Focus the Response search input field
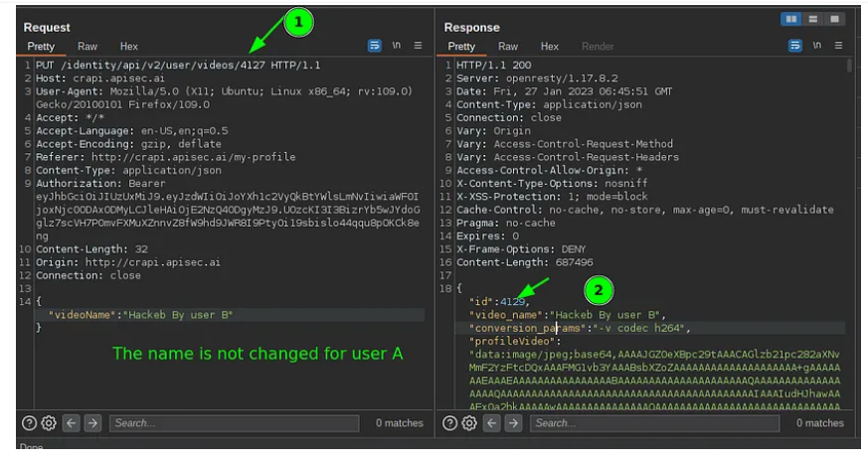Screen dimensions: 868x465 click(655, 423)
